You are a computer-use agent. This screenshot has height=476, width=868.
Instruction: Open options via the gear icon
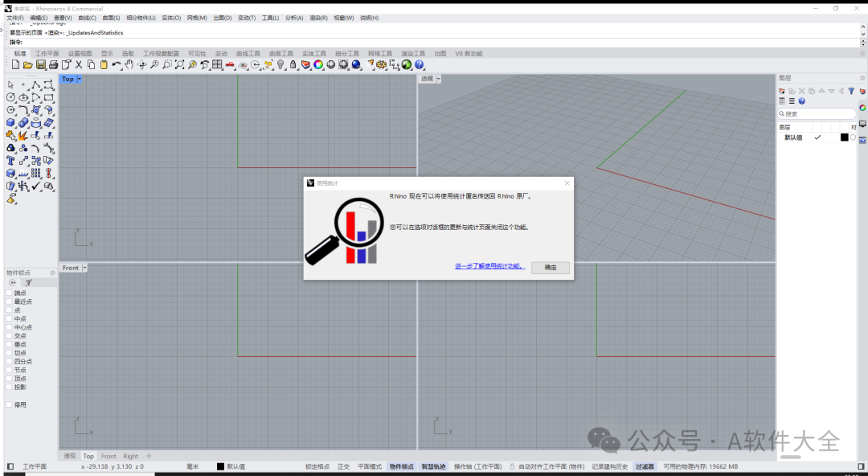tap(382, 65)
